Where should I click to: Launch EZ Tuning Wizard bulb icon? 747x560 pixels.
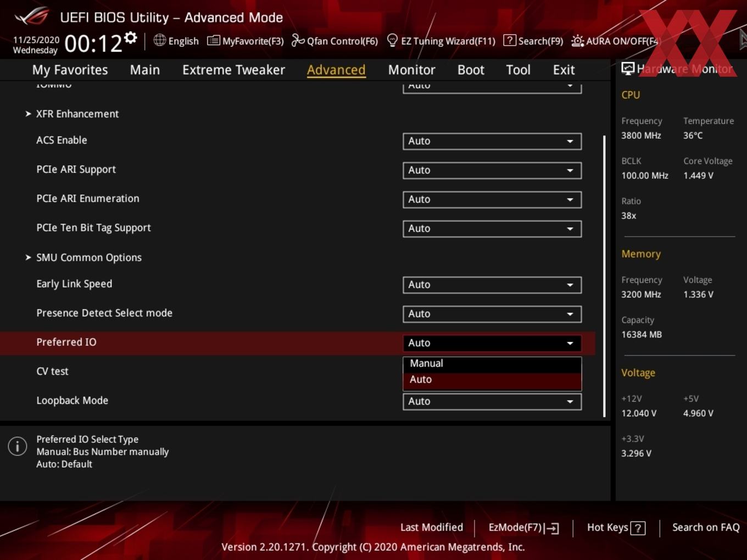coord(392,40)
